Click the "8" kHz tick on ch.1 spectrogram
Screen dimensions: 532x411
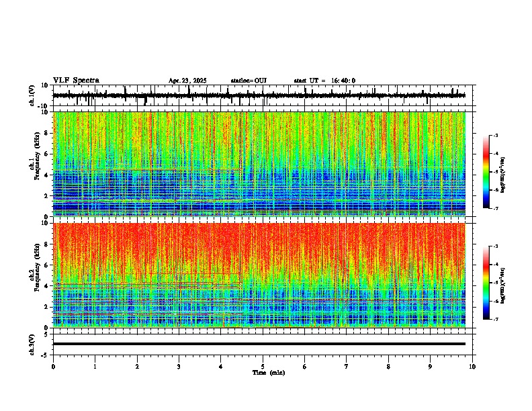click(x=46, y=133)
